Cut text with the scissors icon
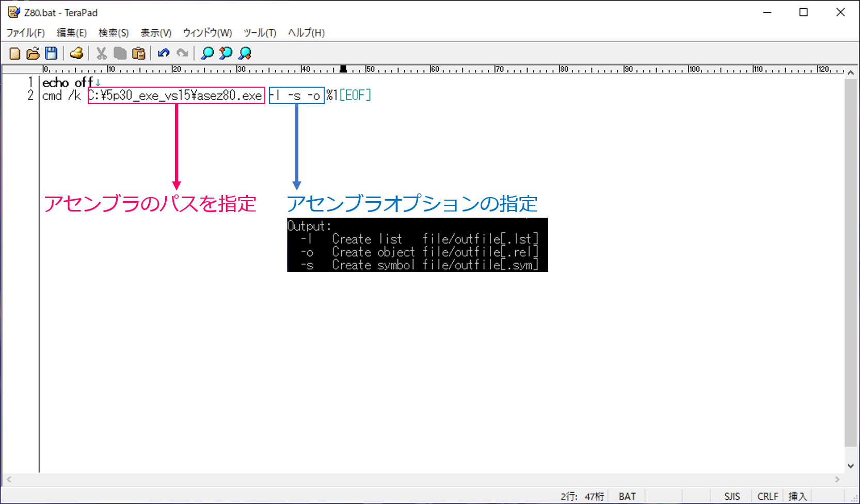The width and height of the screenshot is (860, 504). pyautogui.click(x=101, y=53)
